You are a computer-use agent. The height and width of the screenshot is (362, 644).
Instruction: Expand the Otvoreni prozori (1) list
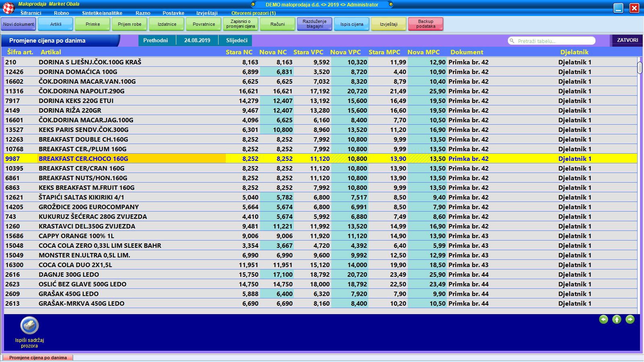pos(254,13)
